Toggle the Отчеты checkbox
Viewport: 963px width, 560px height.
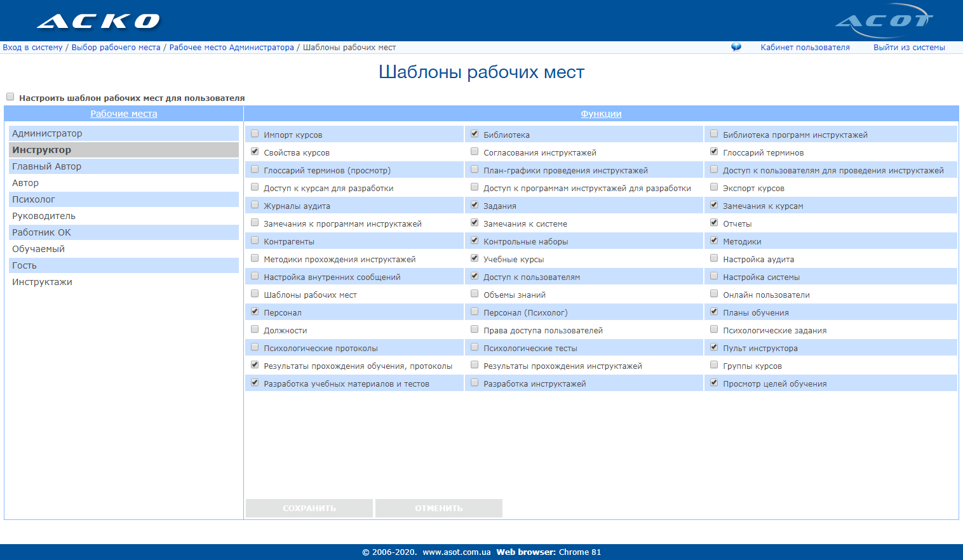pyautogui.click(x=714, y=223)
